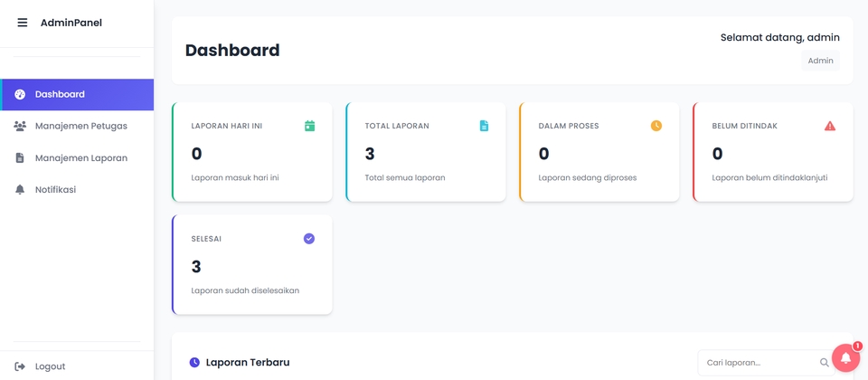Click the Admin role badge
868x380 pixels.
click(820, 61)
